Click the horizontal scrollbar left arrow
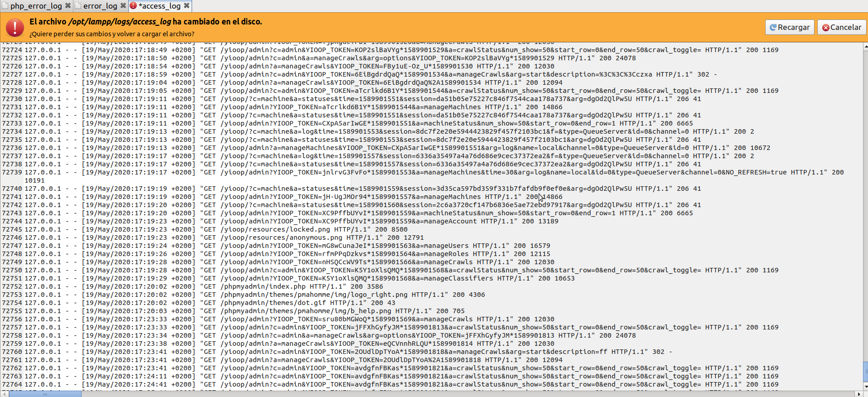This screenshot has height=397, width=868. tap(4, 394)
